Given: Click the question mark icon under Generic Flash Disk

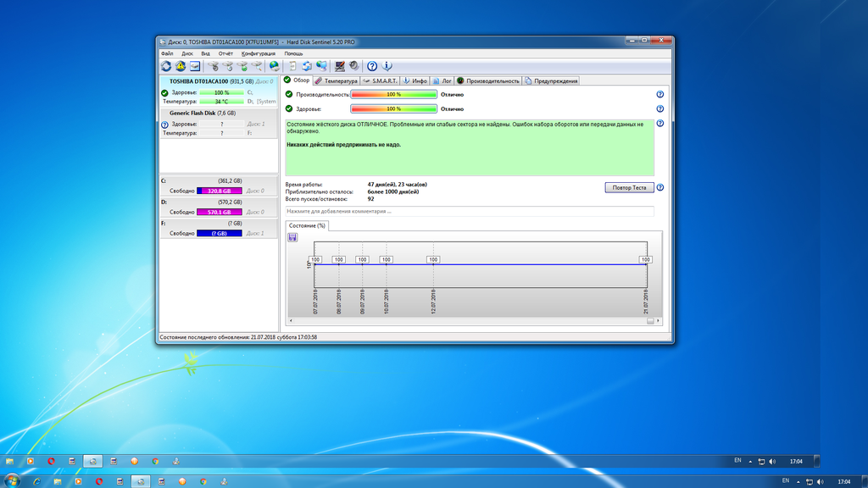Looking at the screenshot, I should tap(164, 125).
